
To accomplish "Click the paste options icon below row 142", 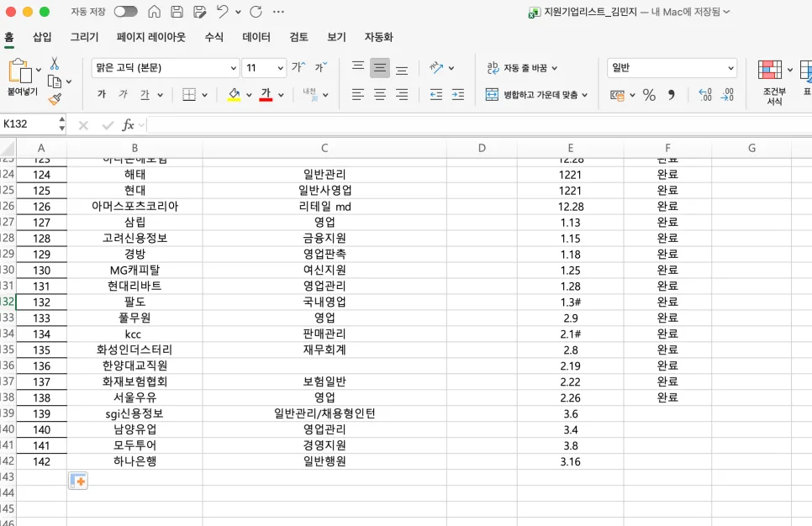I will tap(77, 481).
